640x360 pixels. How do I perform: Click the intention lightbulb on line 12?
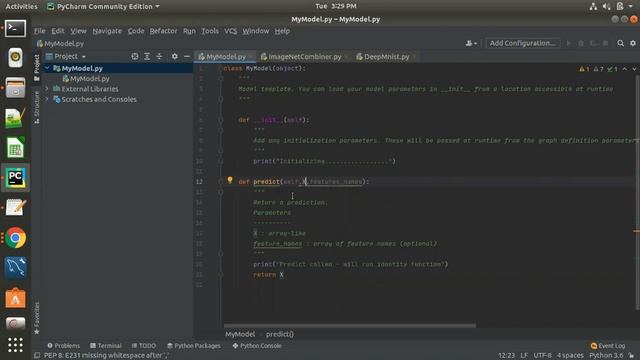tap(230, 180)
